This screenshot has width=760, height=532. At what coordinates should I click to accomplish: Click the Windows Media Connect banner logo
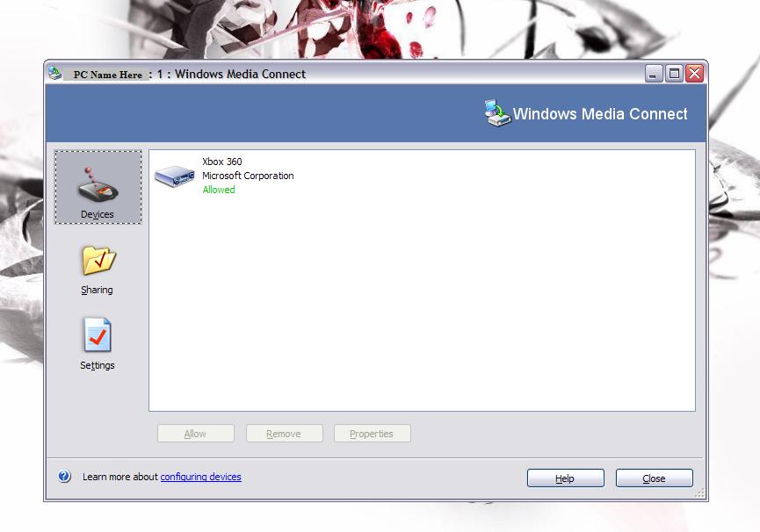pyautogui.click(x=498, y=112)
